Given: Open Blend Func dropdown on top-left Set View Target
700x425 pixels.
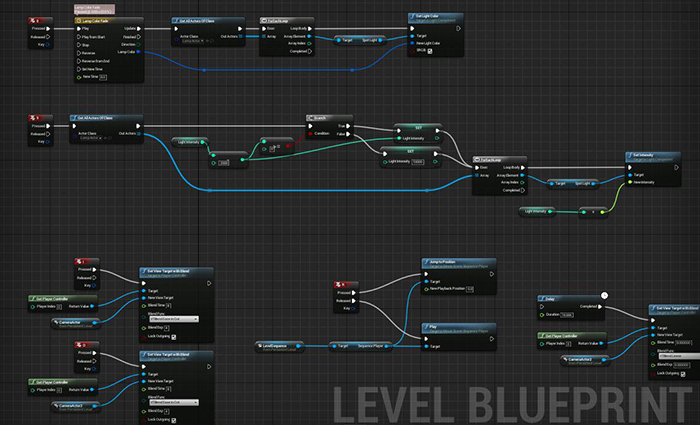Looking at the screenshot, I should pyautogui.click(x=170, y=319).
